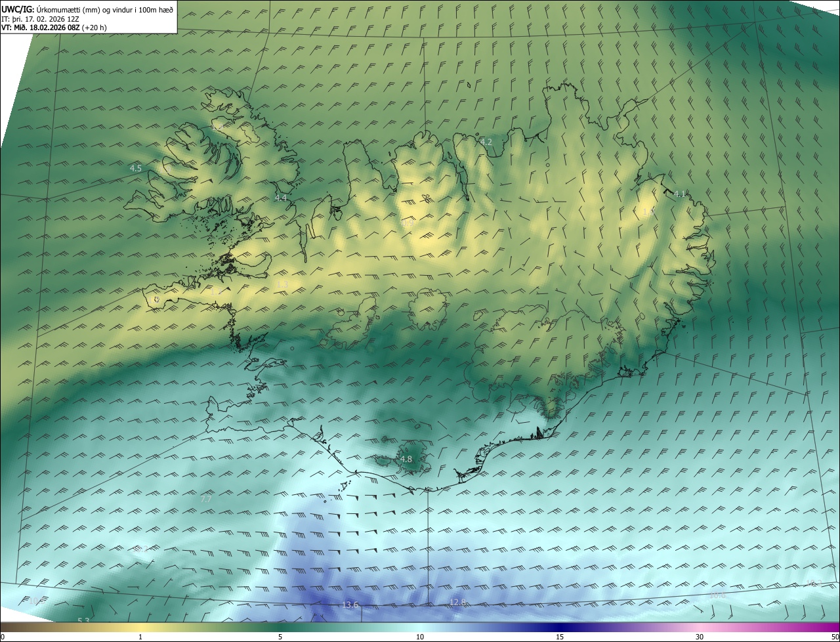Click the 5.3 value label above the color bar
Image resolution: width=840 pixels, height=642 pixels.
(83, 620)
